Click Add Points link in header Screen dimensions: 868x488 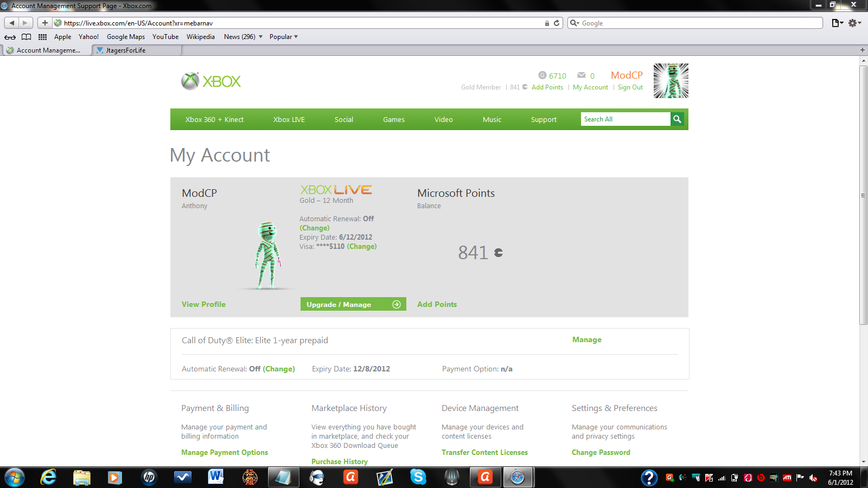click(x=547, y=87)
